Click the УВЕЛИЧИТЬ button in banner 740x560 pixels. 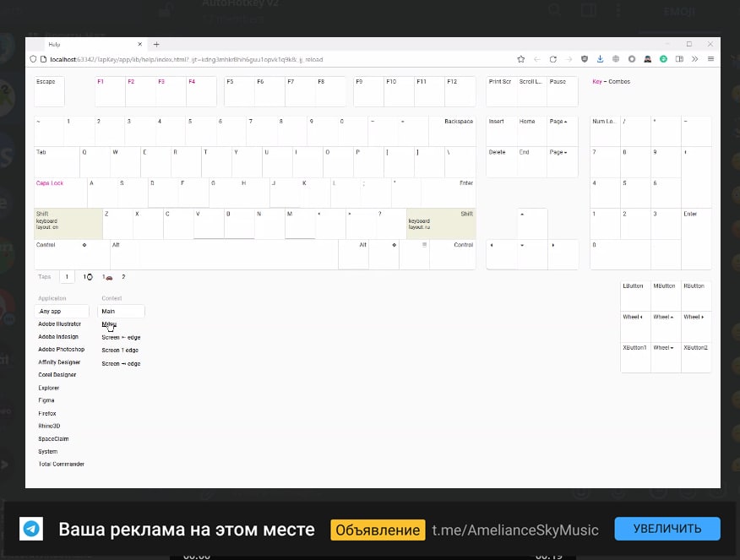667,529
